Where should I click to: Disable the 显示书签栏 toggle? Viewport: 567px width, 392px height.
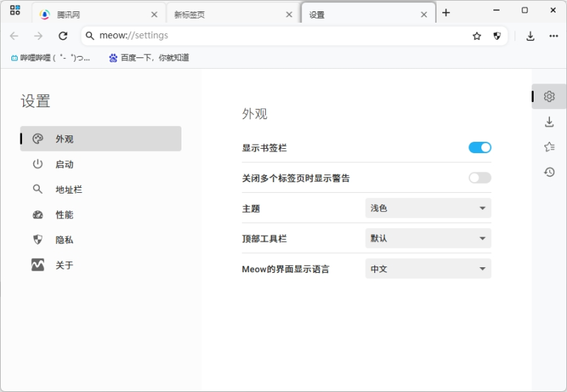(480, 147)
